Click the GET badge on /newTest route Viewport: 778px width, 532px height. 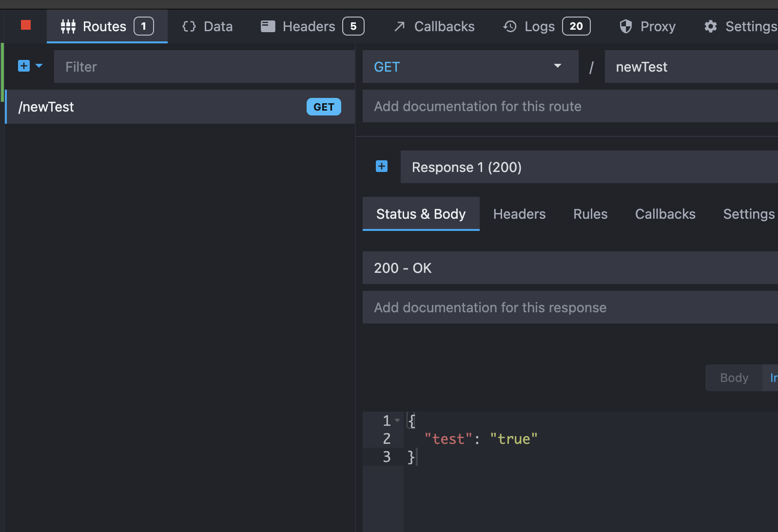(324, 107)
